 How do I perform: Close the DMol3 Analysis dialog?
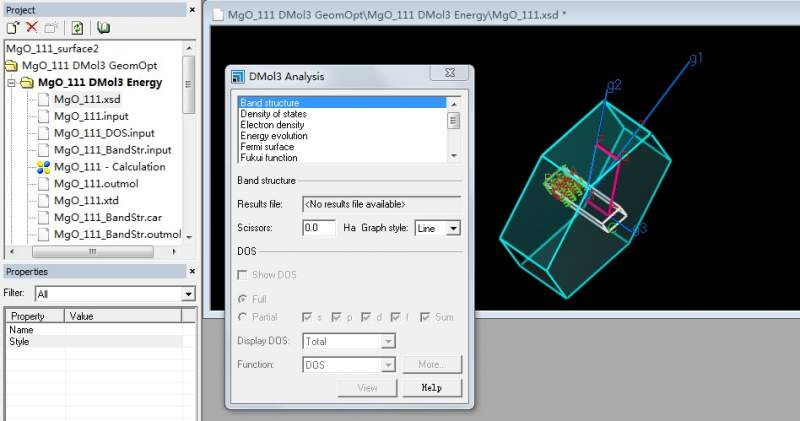coord(449,73)
